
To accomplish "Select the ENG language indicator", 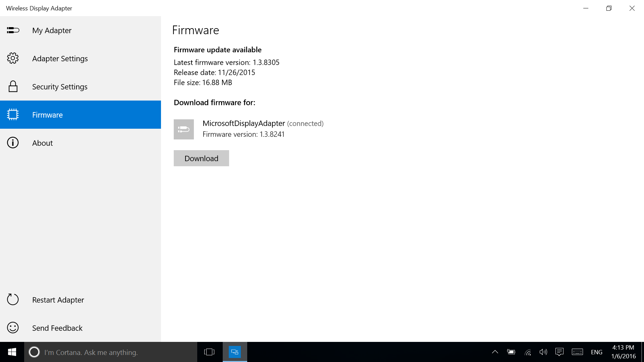I will 597,352.
